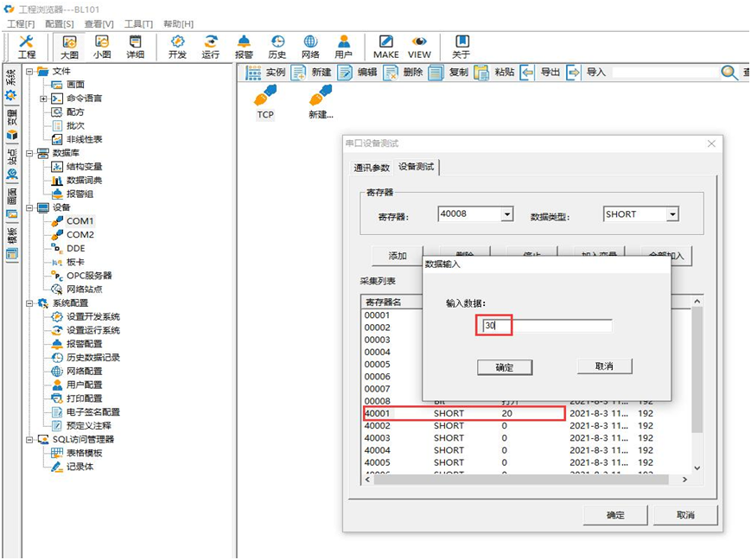This screenshot has height=560, width=751.
Task: Expand the 命令语言 tree node
Action: coord(43,99)
